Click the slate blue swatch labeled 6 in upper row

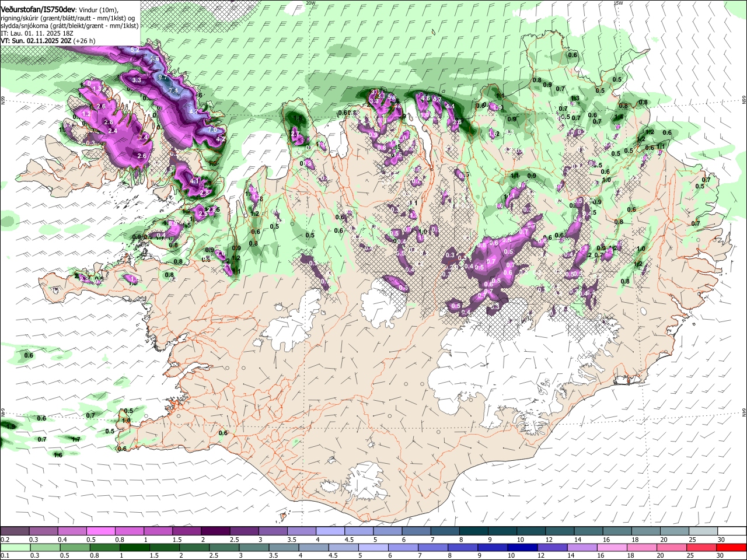[x=416, y=531]
